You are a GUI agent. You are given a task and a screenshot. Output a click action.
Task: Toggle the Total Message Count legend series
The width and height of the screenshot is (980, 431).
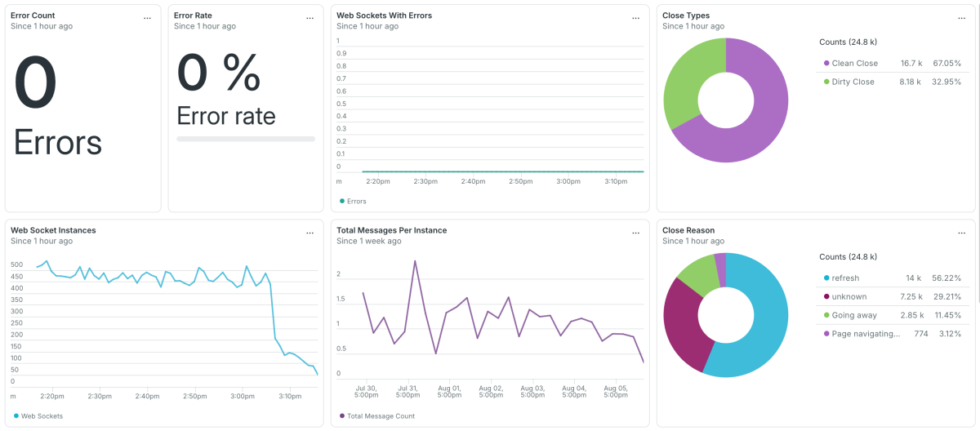[x=377, y=415]
